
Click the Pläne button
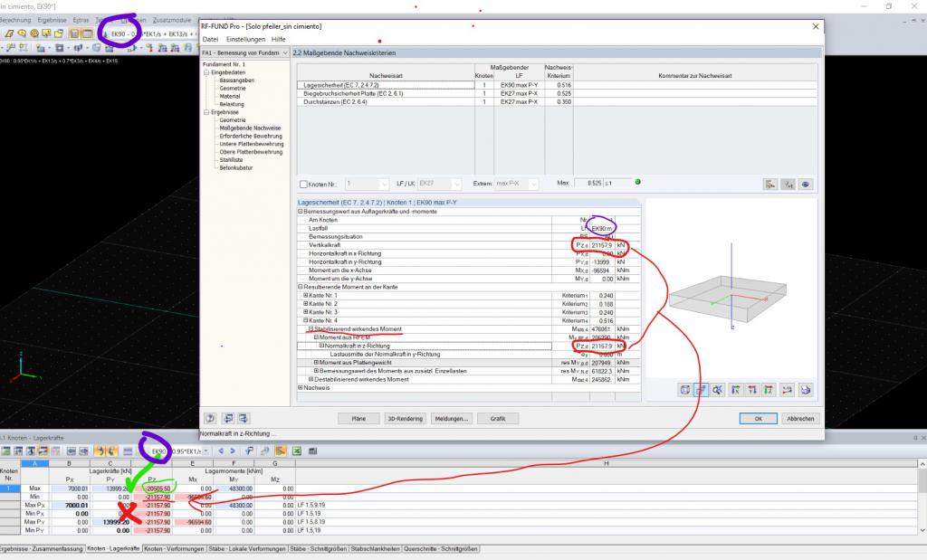pos(358,418)
